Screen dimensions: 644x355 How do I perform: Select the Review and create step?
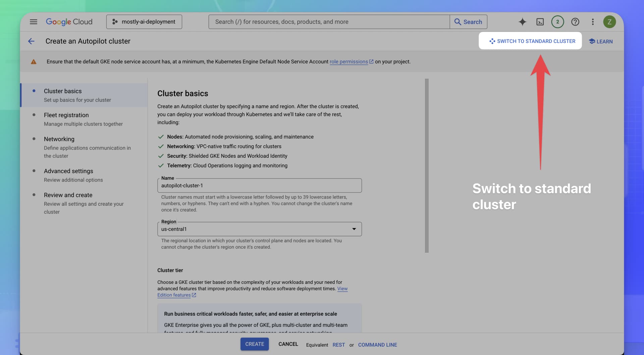(x=68, y=195)
